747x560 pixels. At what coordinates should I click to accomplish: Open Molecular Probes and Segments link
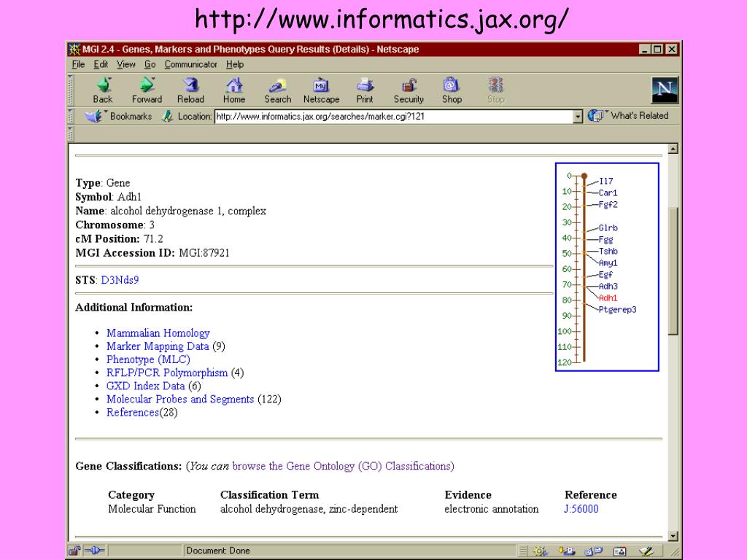coord(180,399)
